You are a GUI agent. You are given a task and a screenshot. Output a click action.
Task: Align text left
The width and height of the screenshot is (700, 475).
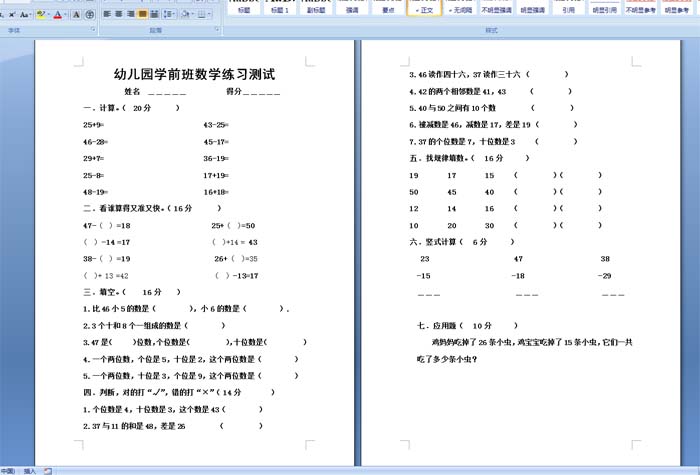107,14
